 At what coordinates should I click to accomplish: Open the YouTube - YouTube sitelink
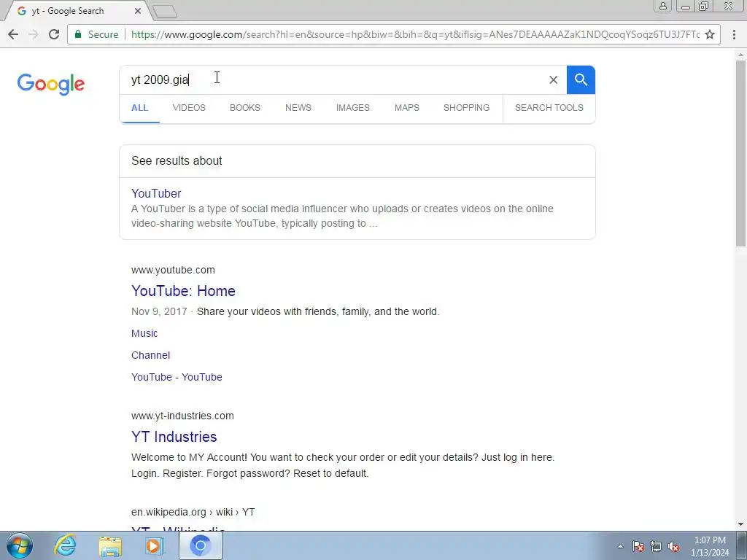point(177,377)
